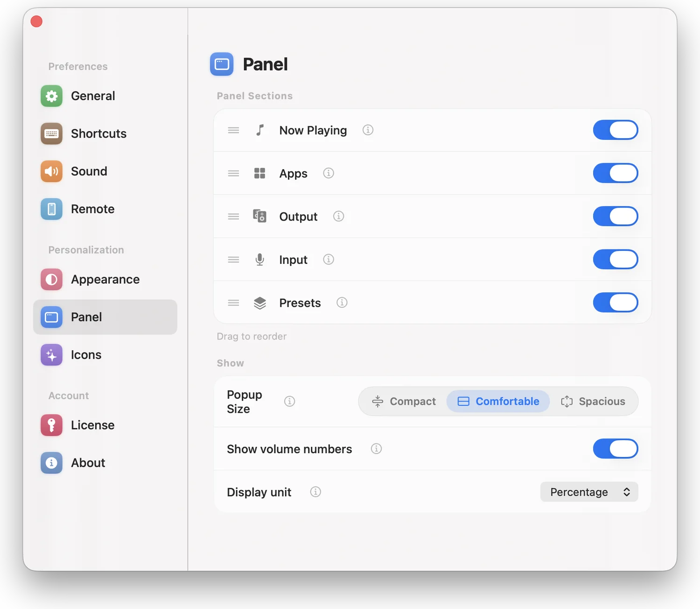The height and width of the screenshot is (609, 700).
Task: Go to Appearance settings
Action: click(x=105, y=279)
